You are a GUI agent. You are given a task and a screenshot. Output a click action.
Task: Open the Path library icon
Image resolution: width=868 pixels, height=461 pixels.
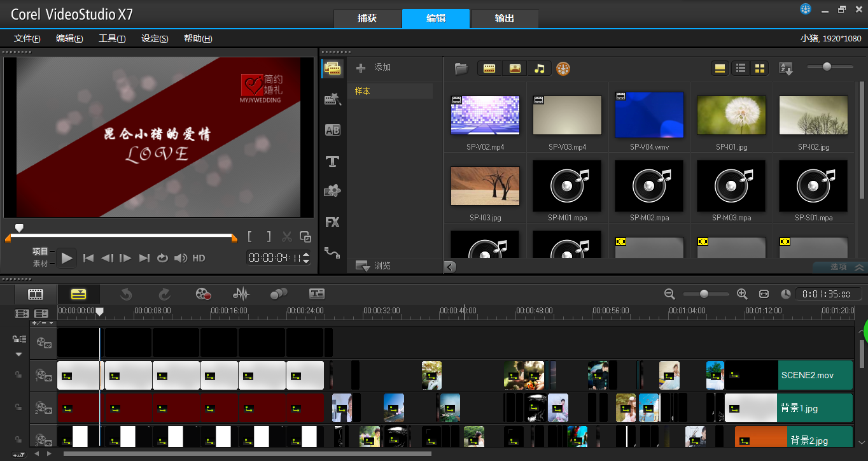[332, 252]
